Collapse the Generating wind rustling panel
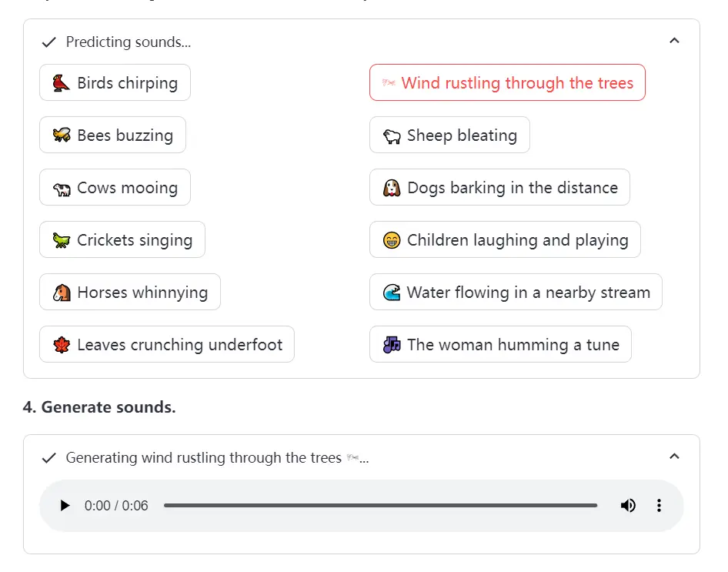 tap(674, 457)
